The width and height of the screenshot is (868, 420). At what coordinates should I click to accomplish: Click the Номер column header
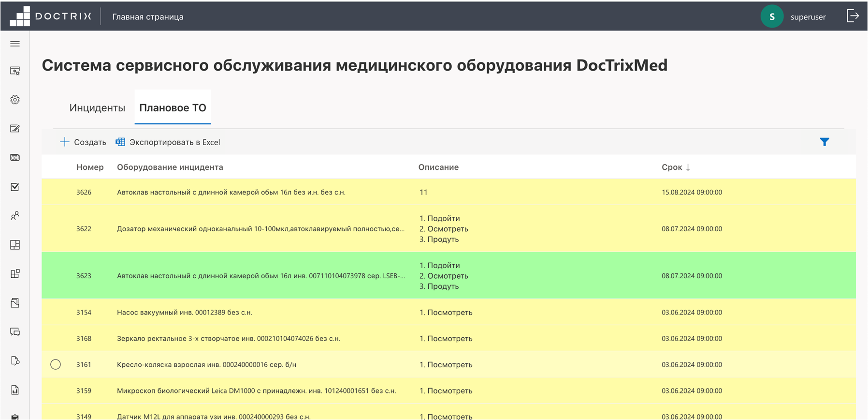point(90,167)
